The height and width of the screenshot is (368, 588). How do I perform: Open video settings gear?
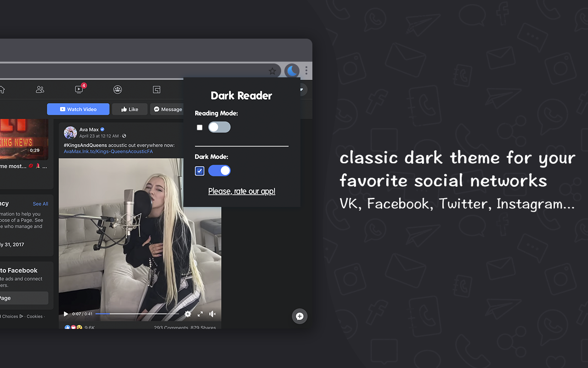188,314
